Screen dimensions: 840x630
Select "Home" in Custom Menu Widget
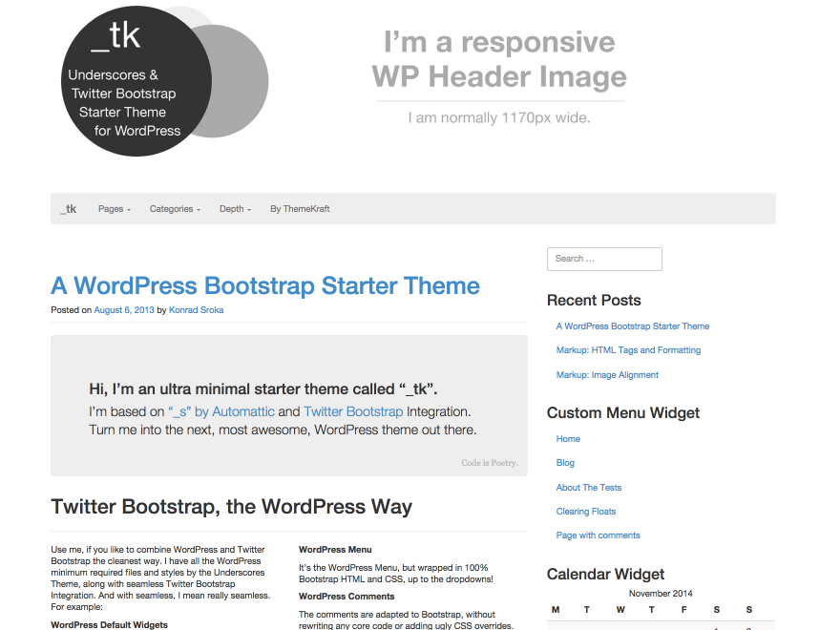[568, 438]
